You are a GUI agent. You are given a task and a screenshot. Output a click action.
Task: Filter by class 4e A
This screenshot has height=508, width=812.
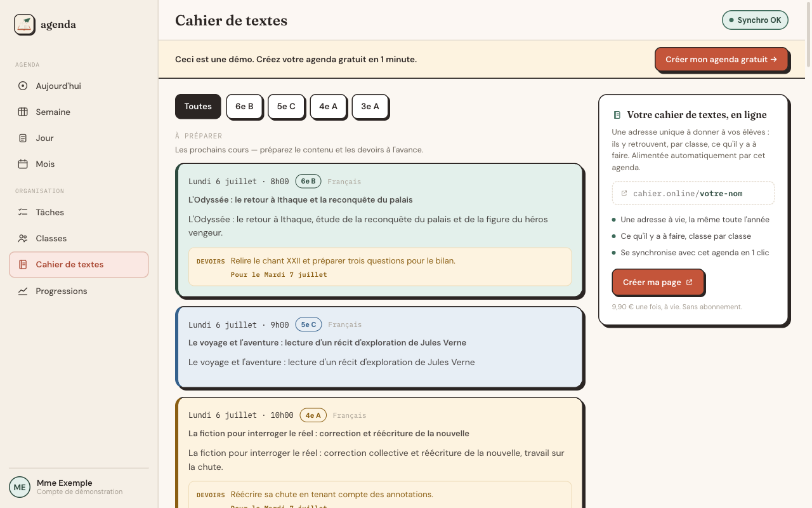328,106
